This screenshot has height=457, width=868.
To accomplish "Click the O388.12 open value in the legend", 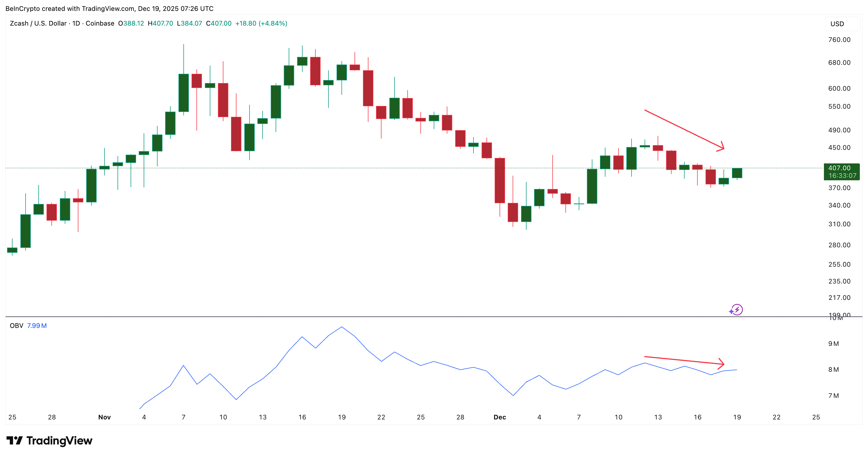I will (131, 24).
